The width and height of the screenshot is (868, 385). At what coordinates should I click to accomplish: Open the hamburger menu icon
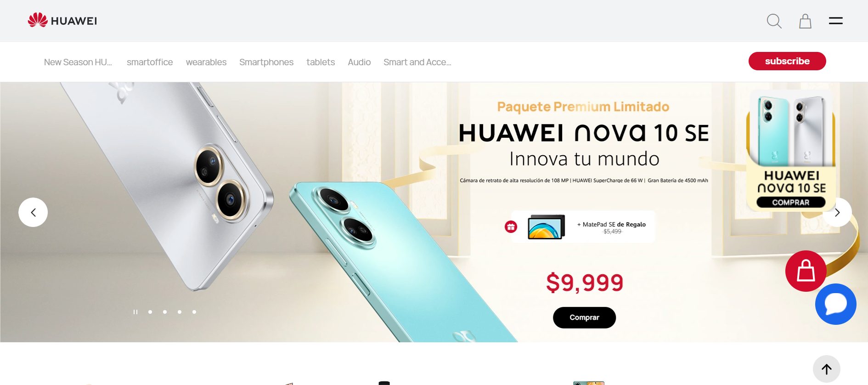pos(835,21)
